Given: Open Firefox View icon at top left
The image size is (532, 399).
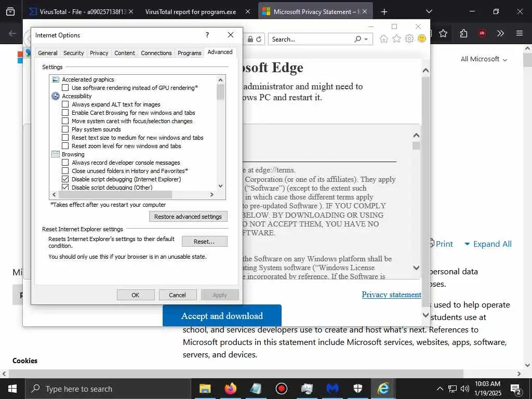Looking at the screenshot, I should coord(10,11).
